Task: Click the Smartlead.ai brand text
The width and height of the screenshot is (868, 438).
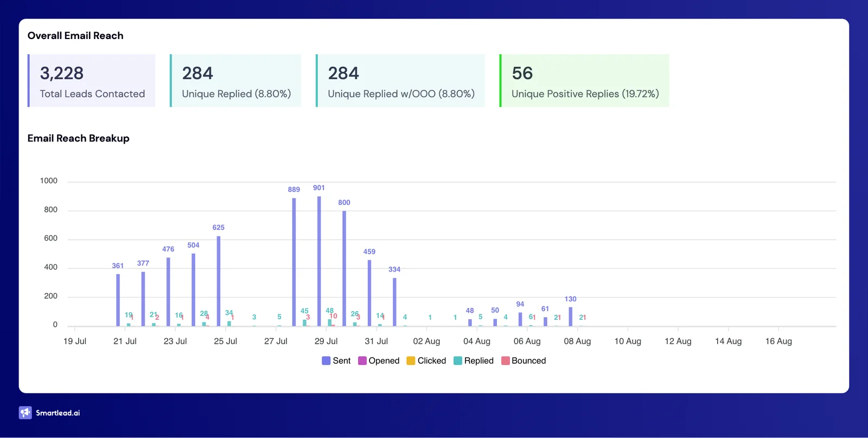Action: point(58,413)
